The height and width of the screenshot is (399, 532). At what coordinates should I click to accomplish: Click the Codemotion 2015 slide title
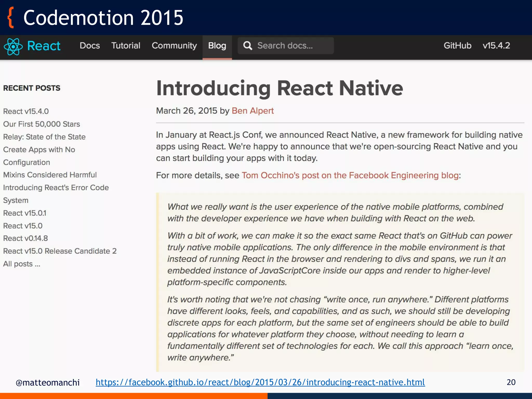pyautogui.click(x=103, y=18)
